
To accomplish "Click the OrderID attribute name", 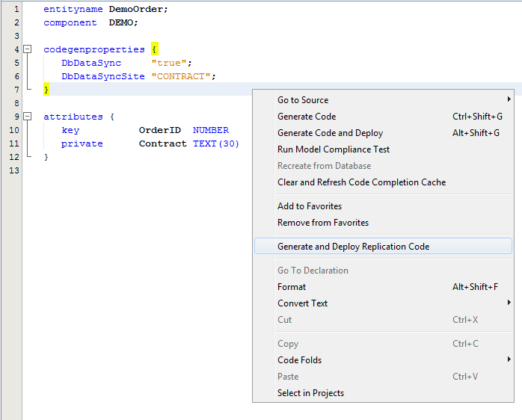I will tap(159, 130).
